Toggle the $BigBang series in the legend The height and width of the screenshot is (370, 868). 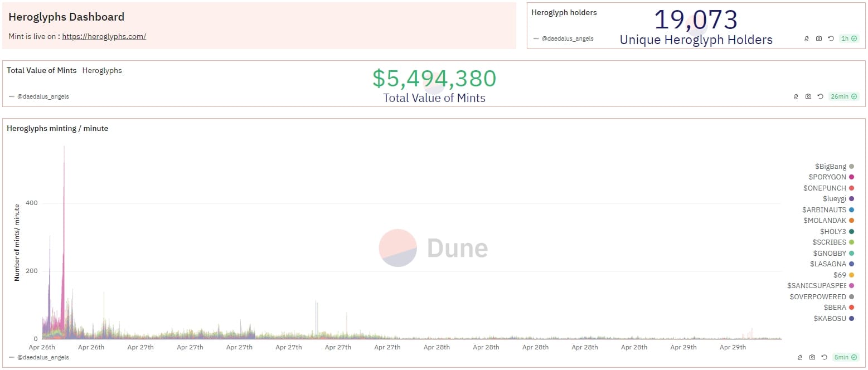click(830, 166)
